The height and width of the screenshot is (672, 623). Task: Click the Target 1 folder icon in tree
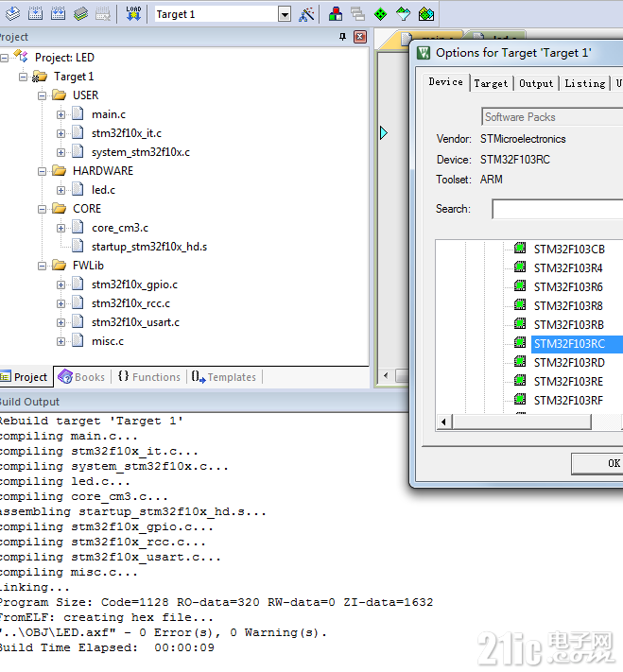pos(40,77)
